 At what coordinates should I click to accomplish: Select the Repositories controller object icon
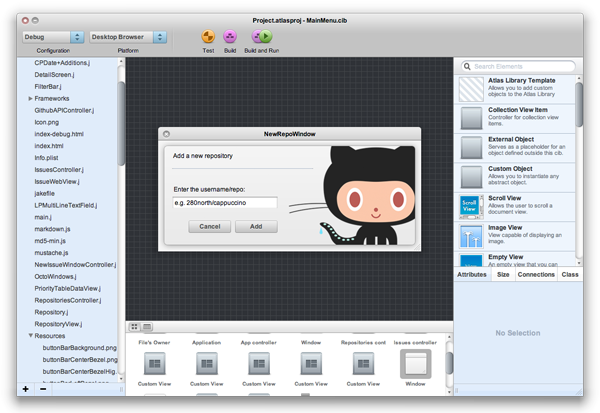point(363,363)
